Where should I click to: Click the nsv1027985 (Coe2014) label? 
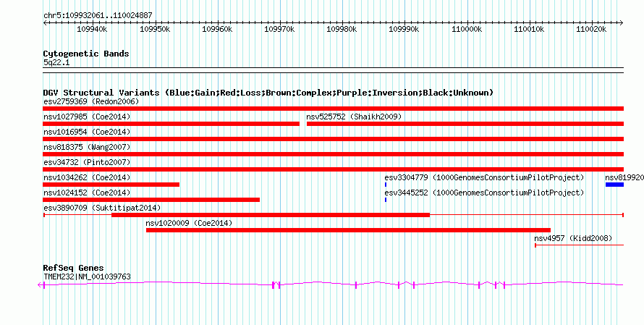87,117
